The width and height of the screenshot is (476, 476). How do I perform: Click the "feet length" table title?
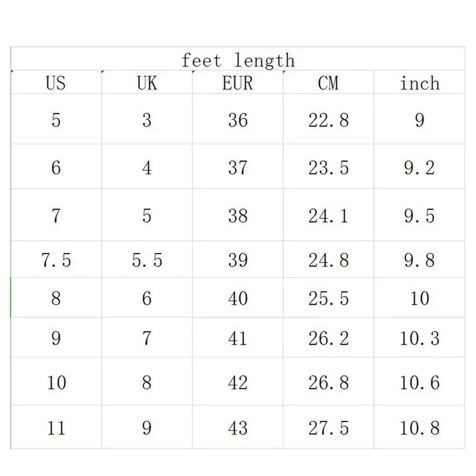pyautogui.click(x=238, y=60)
